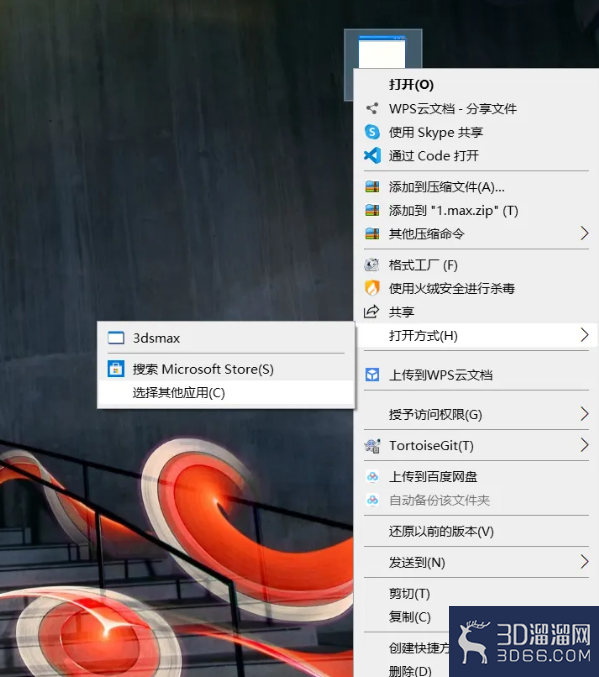Click the Baidu icon beside 自动备份该文件夹

[x=372, y=500]
